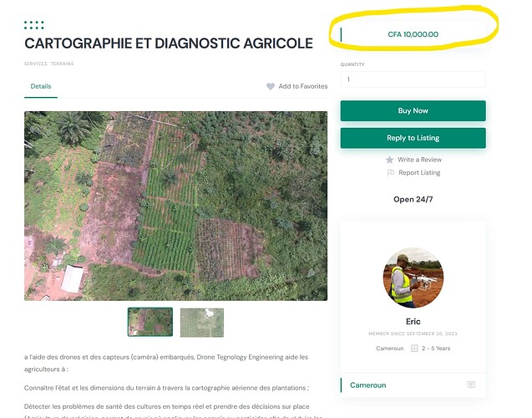Open the Write a Review link
The height and width of the screenshot is (418, 532).
coord(419,160)
